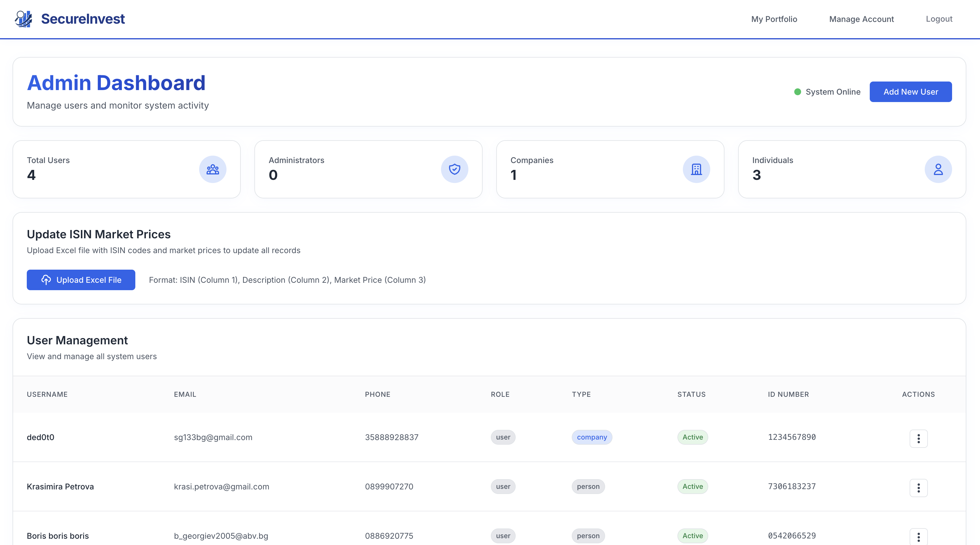Click Upload Excel File button
Screen dimensions: 980x545
(x=81, y=280)
